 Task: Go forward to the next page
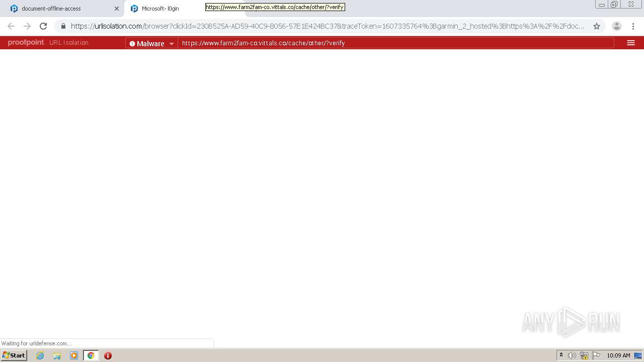point(27,26)
